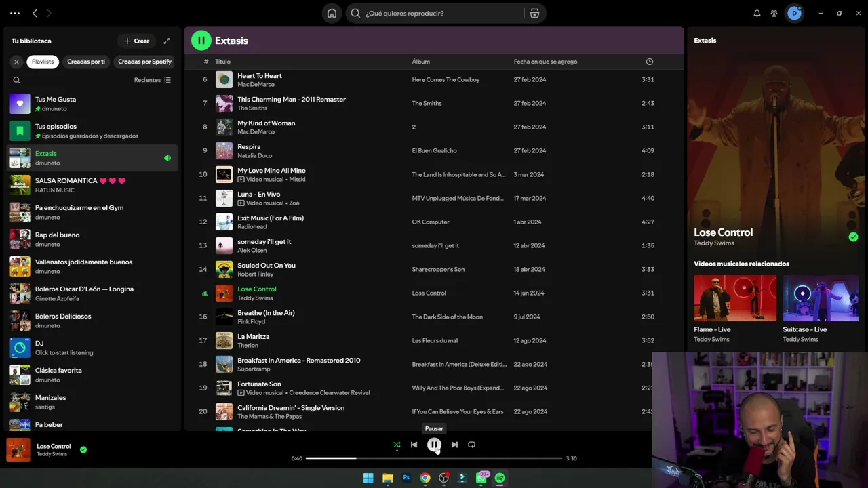Click the My Kind of Woman album cover

(224, 127)
